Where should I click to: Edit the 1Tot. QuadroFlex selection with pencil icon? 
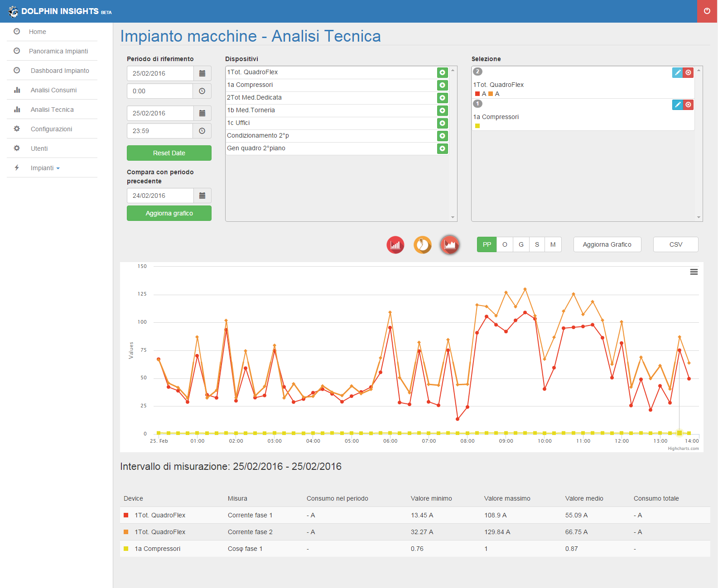coord(677,72)
